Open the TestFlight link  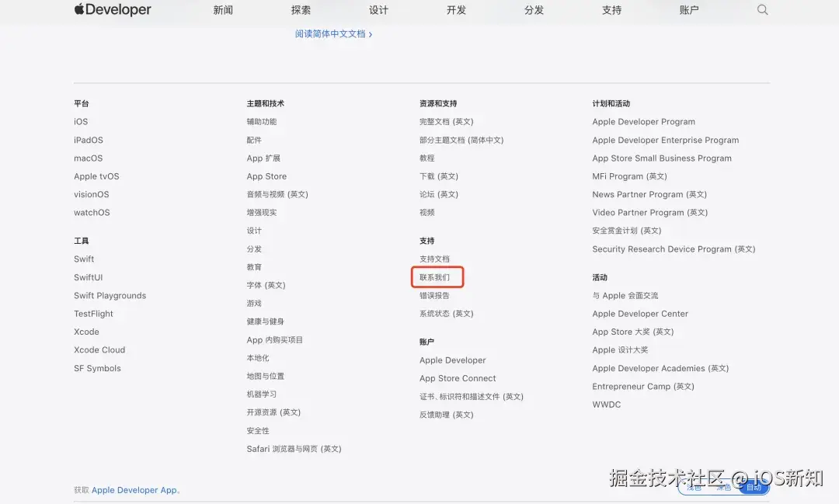pyautogui.click(x=94, y=314)
